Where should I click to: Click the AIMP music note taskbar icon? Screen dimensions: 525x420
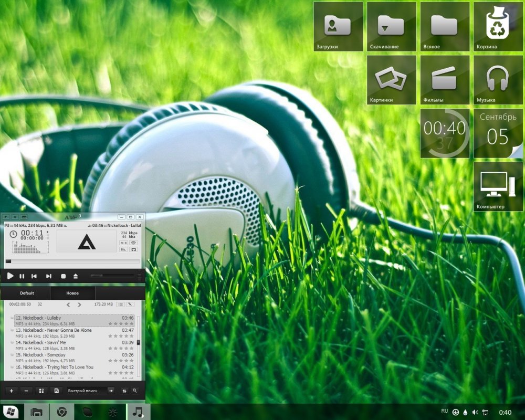coord(138,412)
